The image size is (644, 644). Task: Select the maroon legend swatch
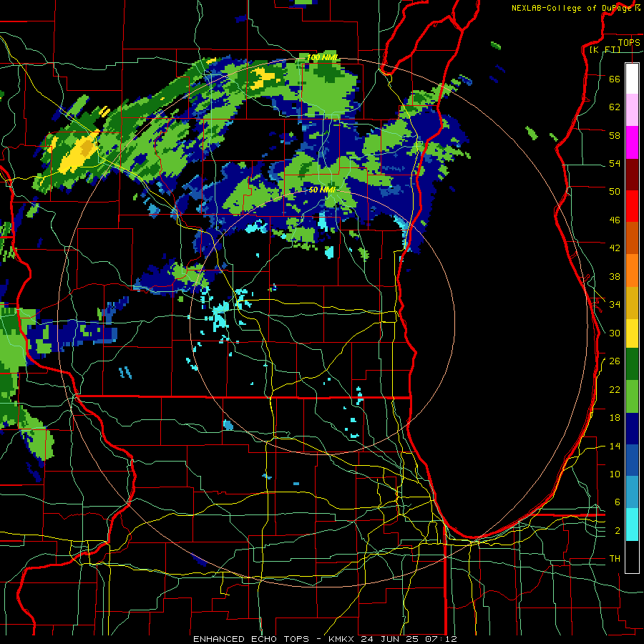(x=632, y=174)
